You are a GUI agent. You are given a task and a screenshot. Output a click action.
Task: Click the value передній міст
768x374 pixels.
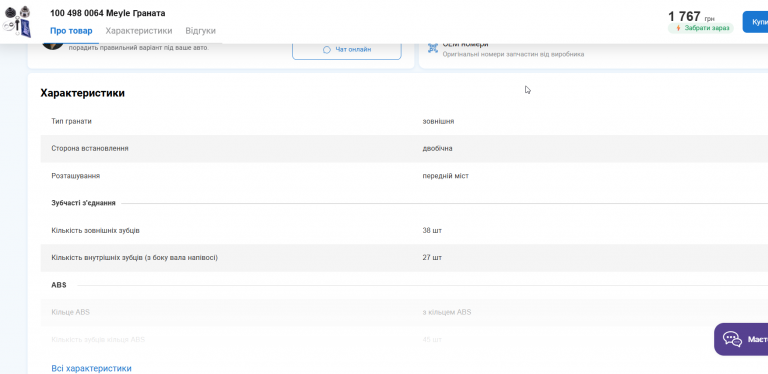(445, 176)
